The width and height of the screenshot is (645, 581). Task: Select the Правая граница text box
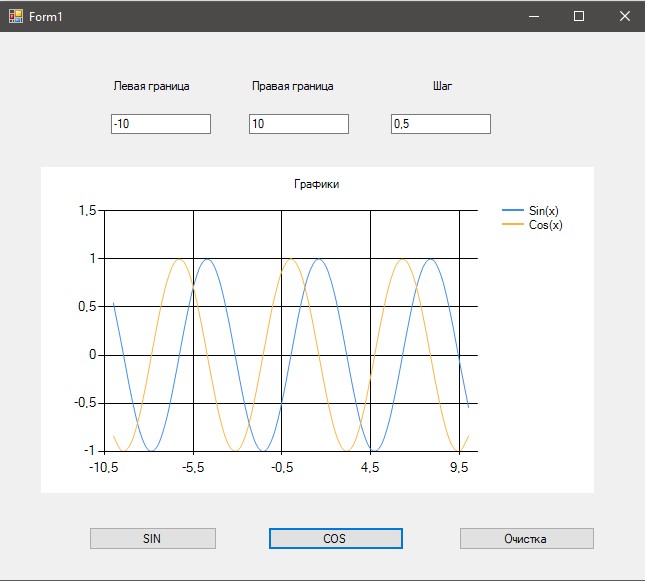(x=298, y=124)
